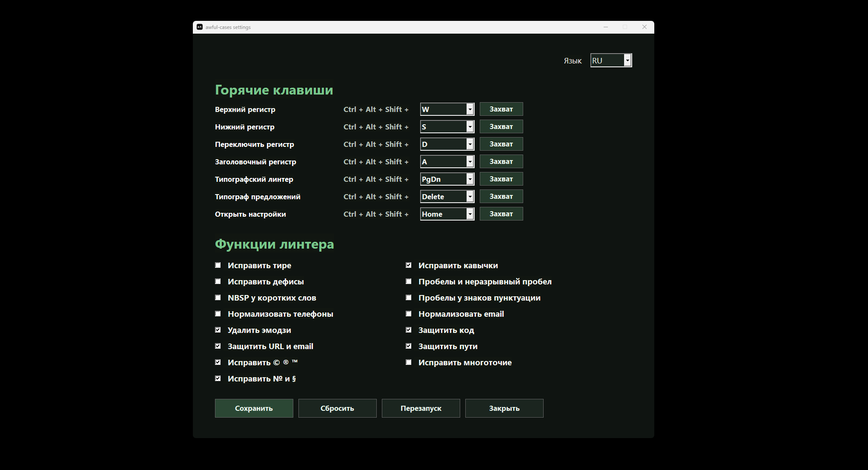Enable the Исправить многоточие checkbox
868x470 pixels.
[x=409, y=362]
